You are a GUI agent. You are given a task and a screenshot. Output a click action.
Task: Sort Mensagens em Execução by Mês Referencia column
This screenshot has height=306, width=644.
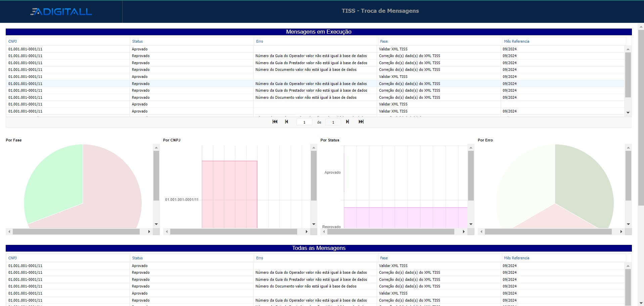pos(516,41)
